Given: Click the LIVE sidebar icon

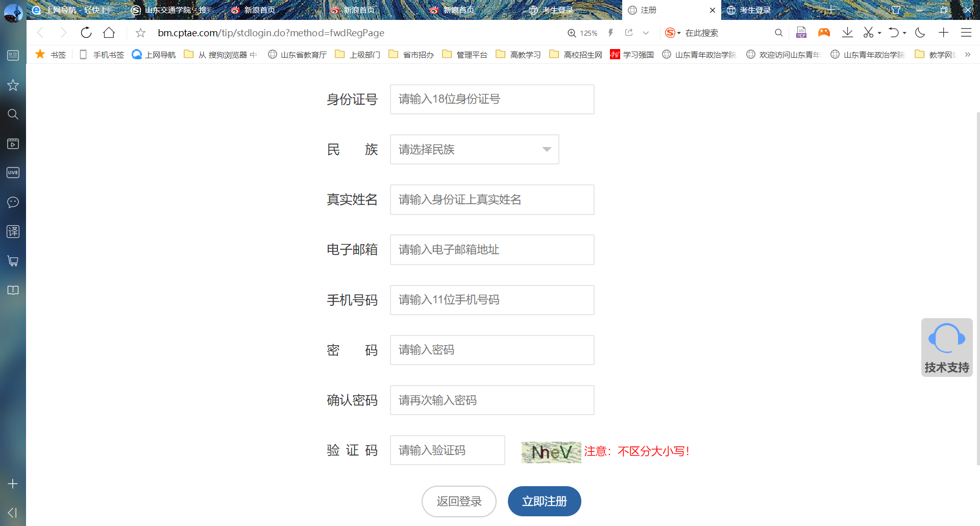Looking at the screenshot, I should [13, 173].
